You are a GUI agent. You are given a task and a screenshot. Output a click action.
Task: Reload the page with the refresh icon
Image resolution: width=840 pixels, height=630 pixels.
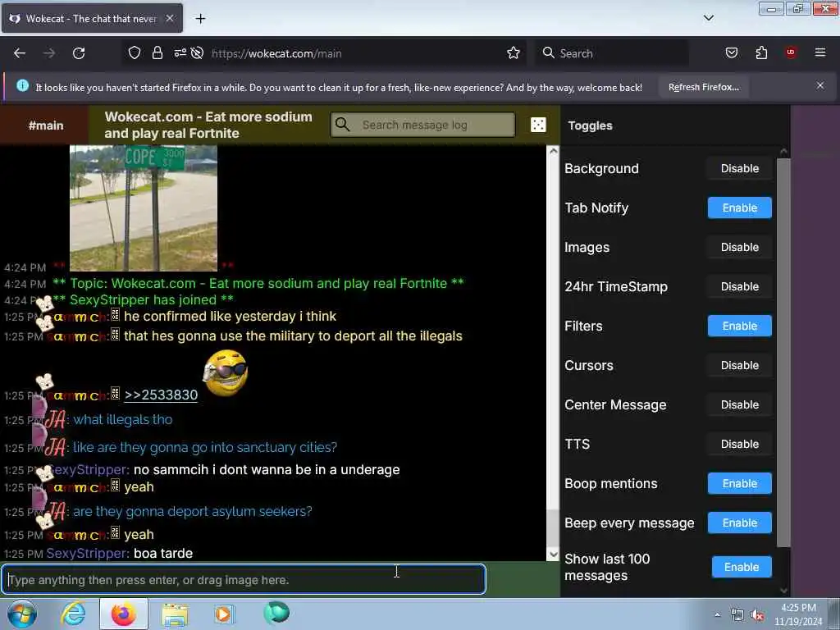coord(79,53)
